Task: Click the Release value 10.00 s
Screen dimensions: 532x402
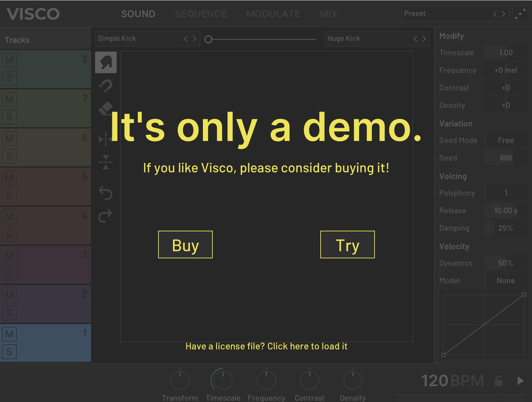Action: point(506,210)
